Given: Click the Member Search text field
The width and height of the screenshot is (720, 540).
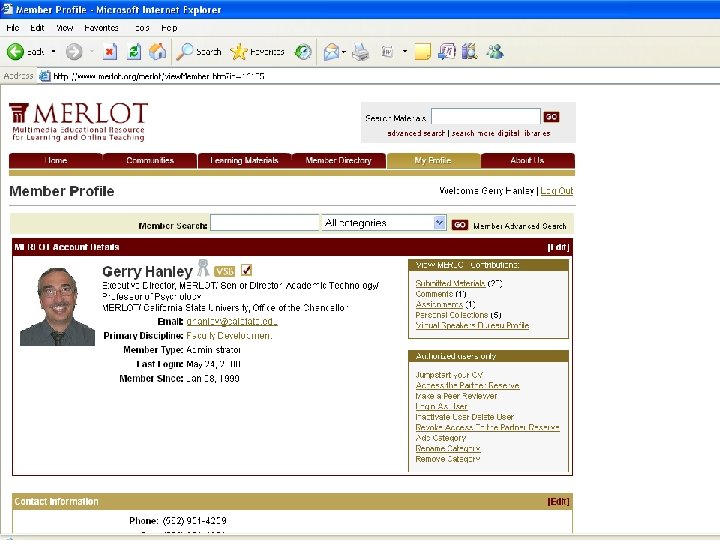Looking at the screenshot, I should (x=264, y=223).
